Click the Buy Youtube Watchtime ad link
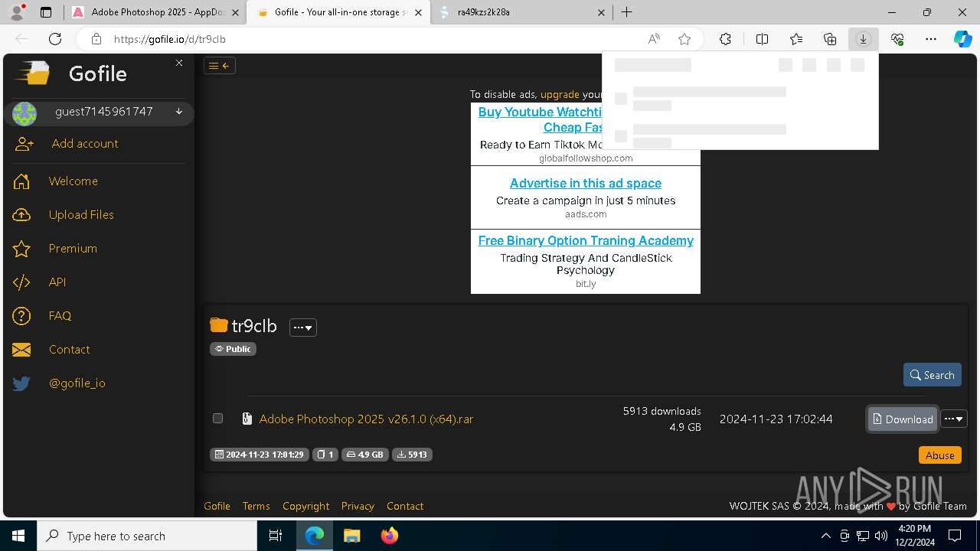980x551 pixels. pos(541,119)
